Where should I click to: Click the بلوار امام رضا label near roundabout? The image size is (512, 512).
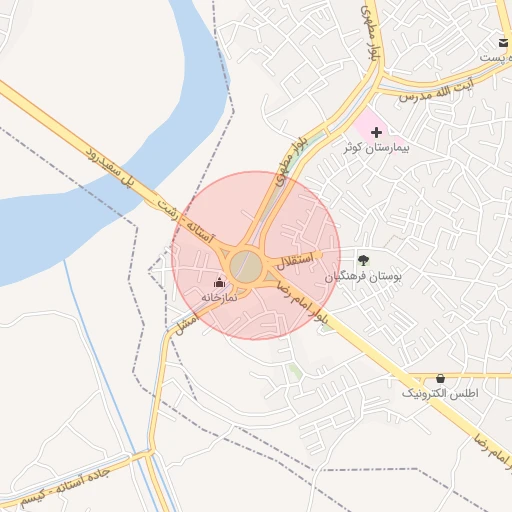coord(302,303)
